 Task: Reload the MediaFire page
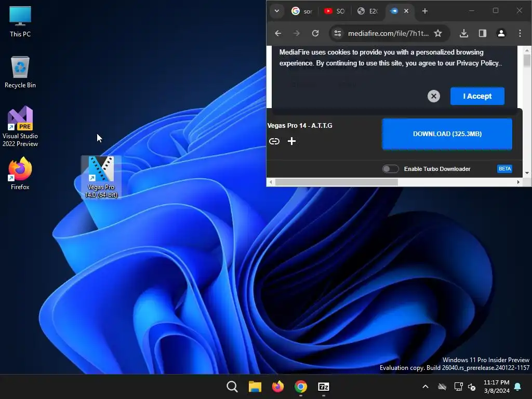click(x=315, y=33)
